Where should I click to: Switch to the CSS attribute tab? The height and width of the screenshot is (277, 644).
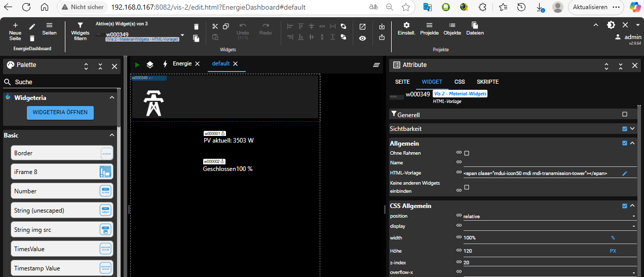pyautogui.click(x=459, y=82)
